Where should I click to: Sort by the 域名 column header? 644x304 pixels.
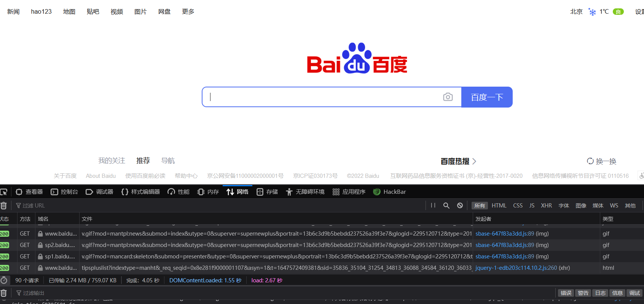[x=57, y=219]
